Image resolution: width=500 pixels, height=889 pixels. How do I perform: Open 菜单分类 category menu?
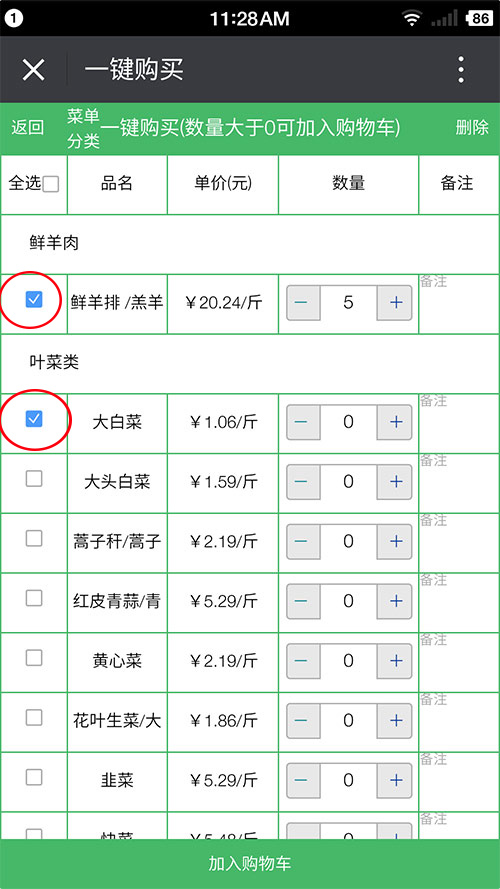tap(83, 129)
